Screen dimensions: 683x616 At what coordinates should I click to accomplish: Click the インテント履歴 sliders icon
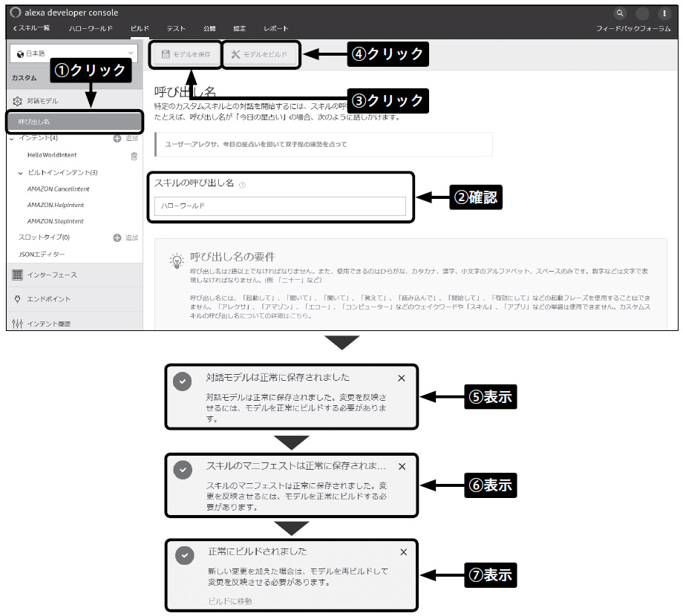coord(17,324)
